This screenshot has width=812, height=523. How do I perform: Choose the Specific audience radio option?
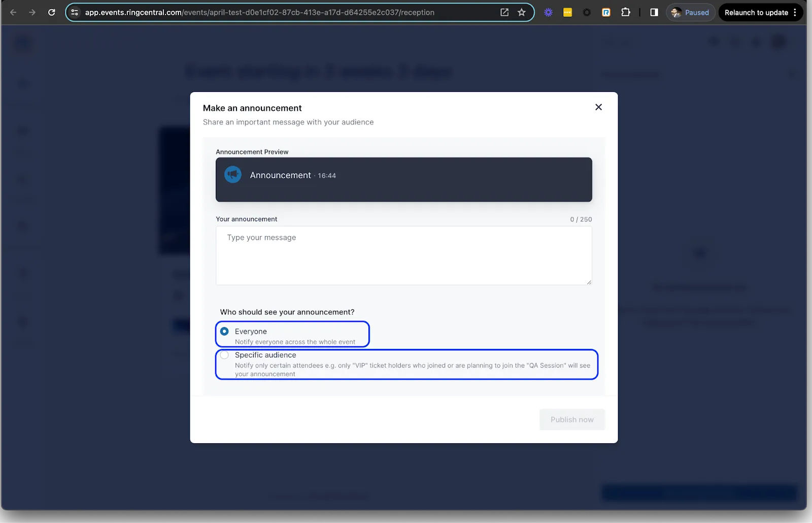tap(224, 355)
